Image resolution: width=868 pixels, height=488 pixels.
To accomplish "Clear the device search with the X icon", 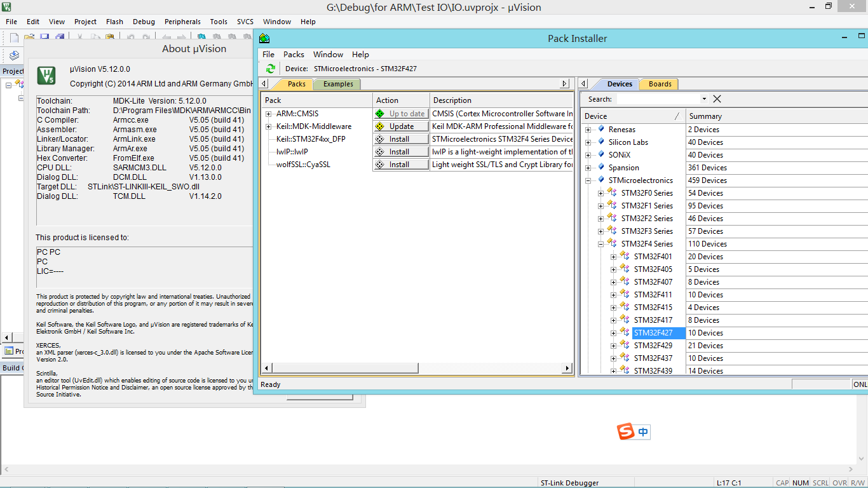I will coord(717,99).
